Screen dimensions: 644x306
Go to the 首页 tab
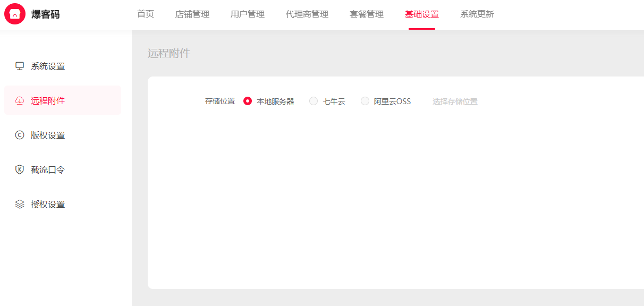(146, 14)
